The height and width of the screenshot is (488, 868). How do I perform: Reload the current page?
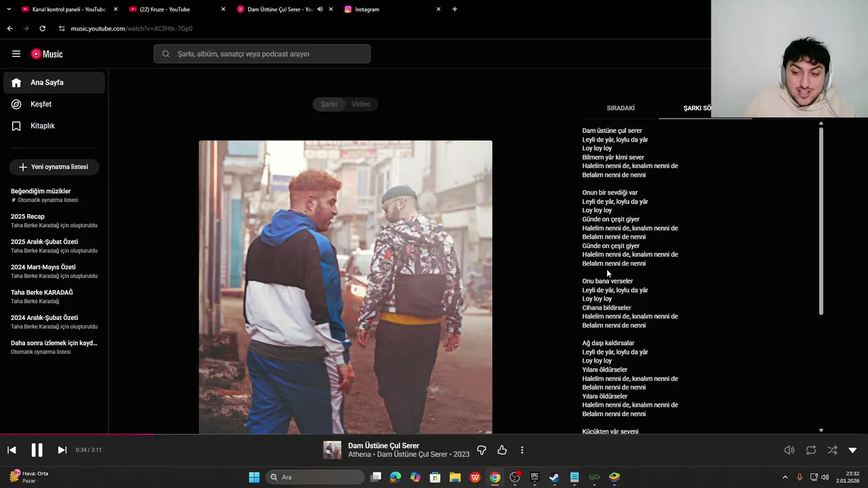pyautogui.click(x=42, y=28)
